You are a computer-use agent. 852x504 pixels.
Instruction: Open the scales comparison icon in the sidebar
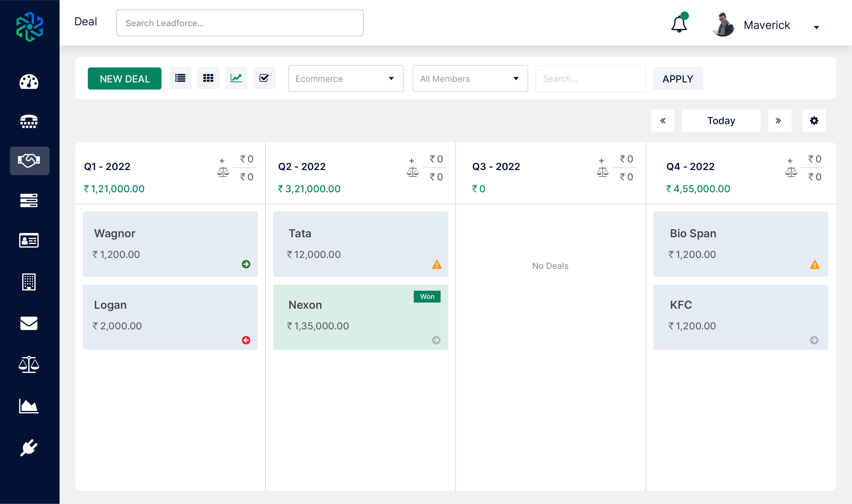click(30, 365)
